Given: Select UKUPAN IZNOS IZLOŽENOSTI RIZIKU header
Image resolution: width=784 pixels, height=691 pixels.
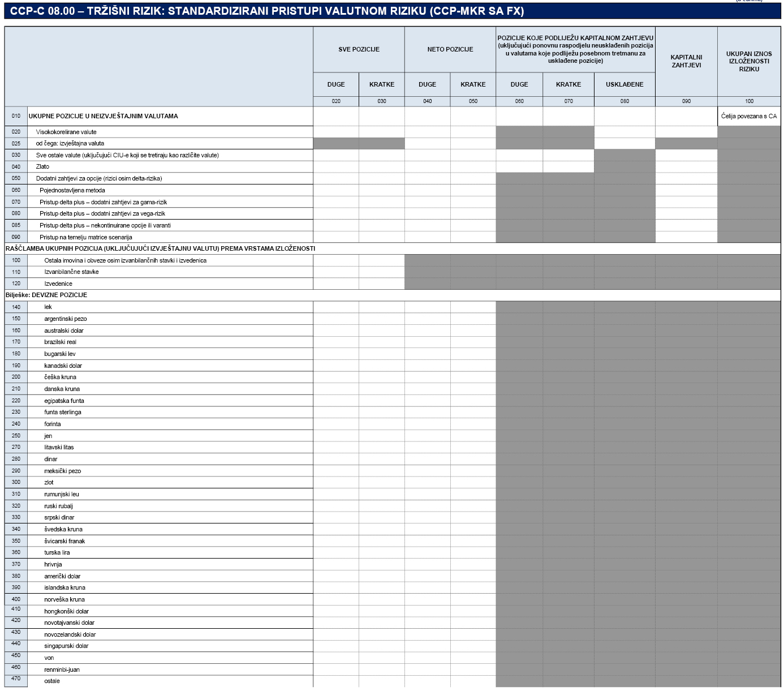Looking at the screenshot, I should tap(748, 61).
